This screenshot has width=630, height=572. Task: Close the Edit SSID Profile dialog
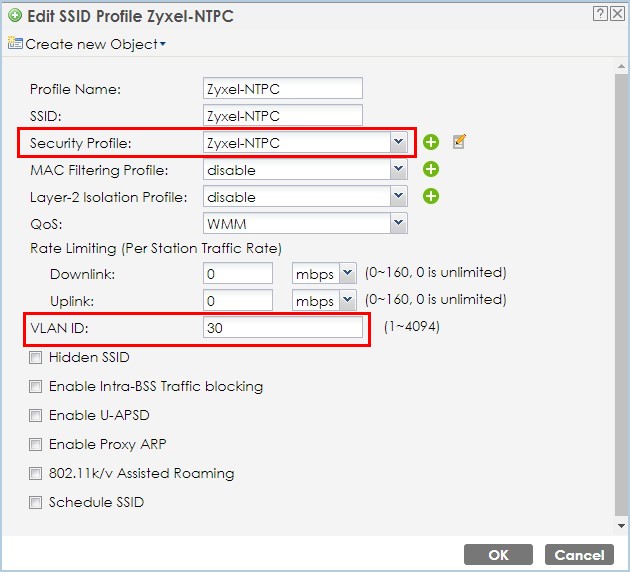(x=617, y=14)
